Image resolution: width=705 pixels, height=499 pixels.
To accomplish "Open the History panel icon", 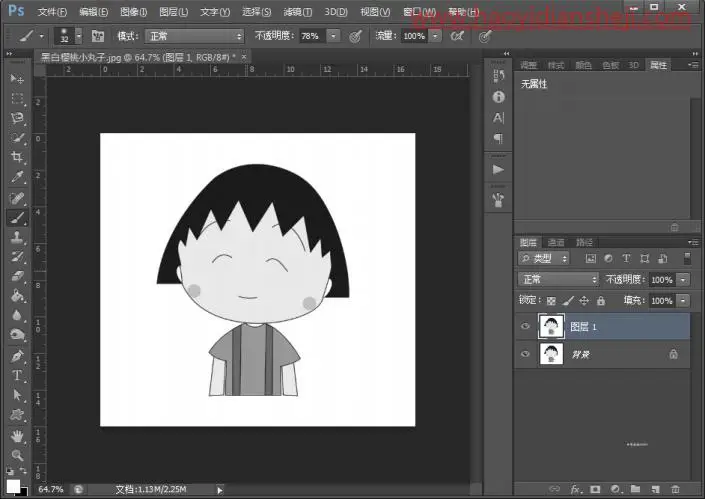I will pos(498,76).
